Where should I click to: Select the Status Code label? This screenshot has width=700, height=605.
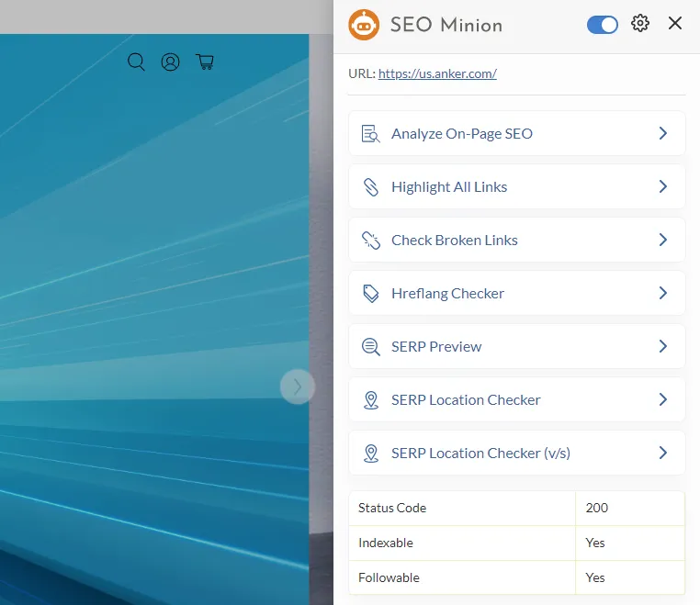[x=392, y=509]
